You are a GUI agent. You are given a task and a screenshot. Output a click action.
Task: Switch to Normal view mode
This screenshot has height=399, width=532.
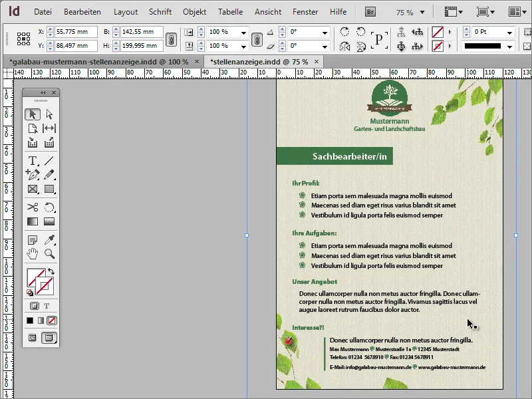coord(32,338)
